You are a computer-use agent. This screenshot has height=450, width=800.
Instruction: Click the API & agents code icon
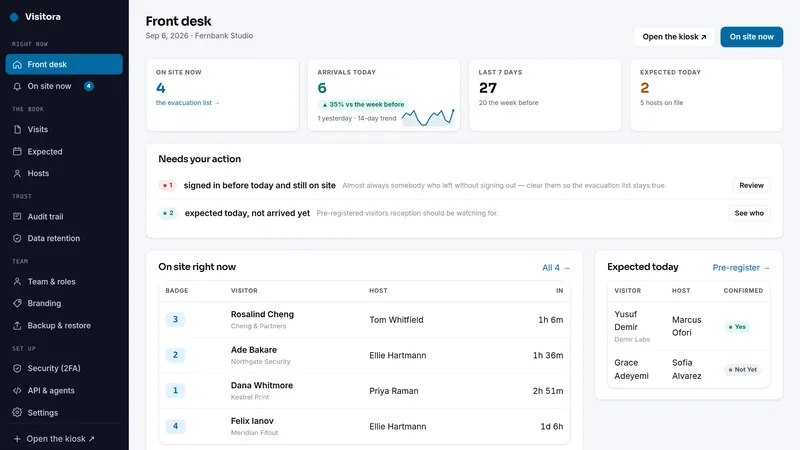17,390
